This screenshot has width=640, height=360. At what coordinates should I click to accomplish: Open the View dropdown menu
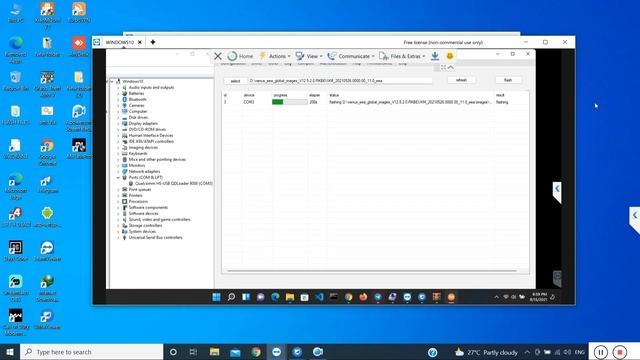point(309,56)
